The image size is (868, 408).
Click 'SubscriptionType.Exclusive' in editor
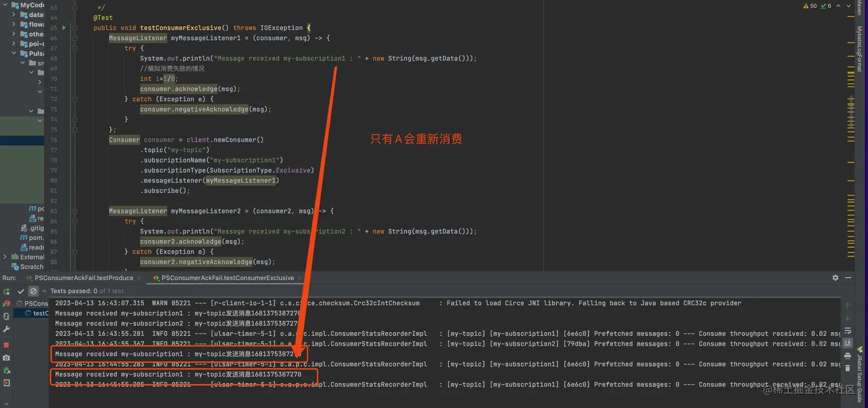pos(260,170)
